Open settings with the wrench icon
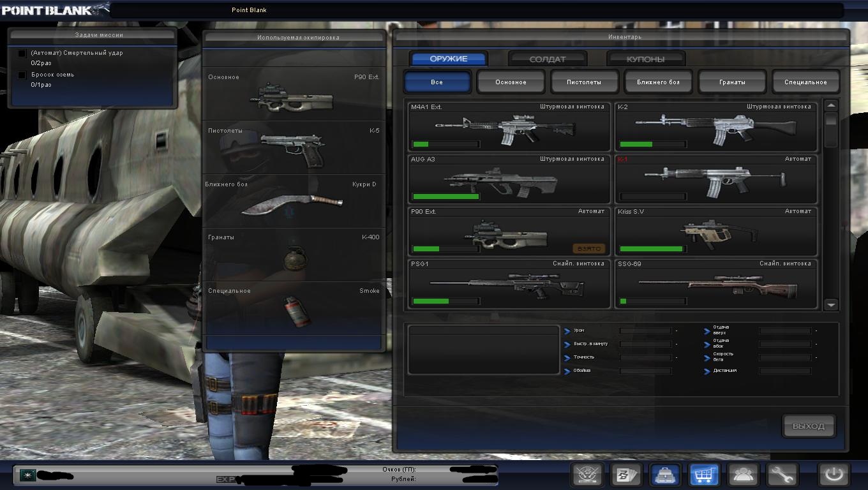This screenshot has height=490, width=868. [x=782, y=475]
